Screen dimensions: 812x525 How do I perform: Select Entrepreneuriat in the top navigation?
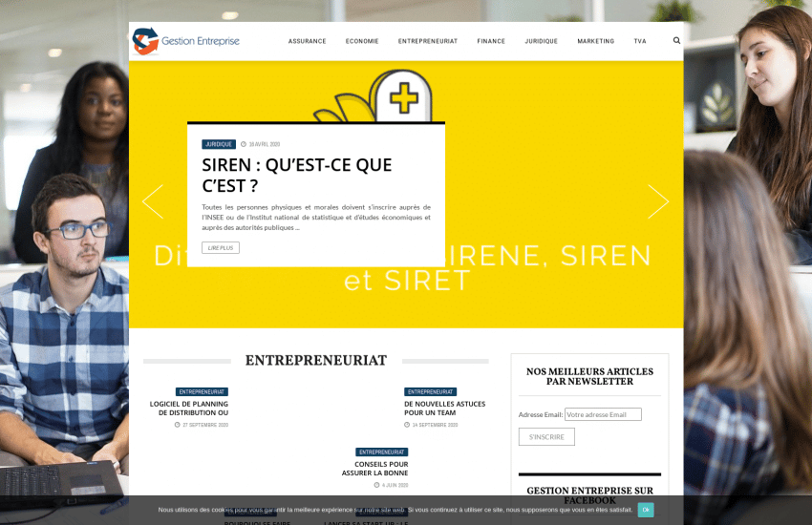click(427, 42)
